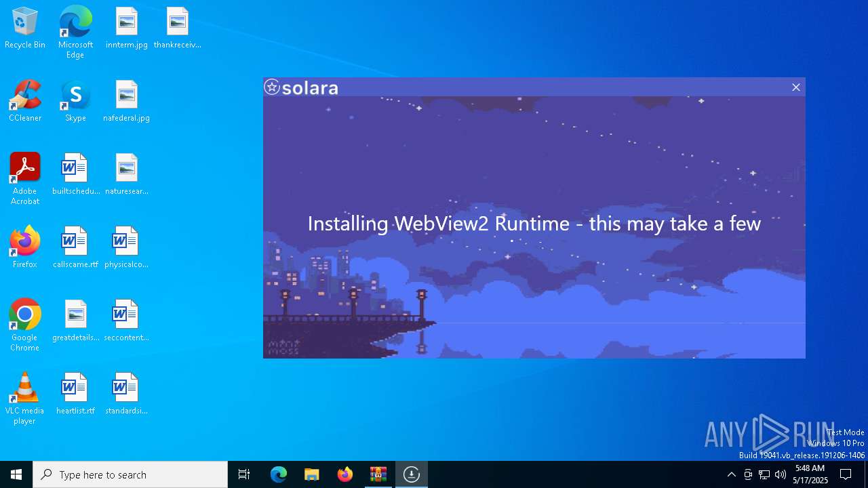Select builtschedu... Word document
Screen dimensions: 868x488
(x=75, y=174)
